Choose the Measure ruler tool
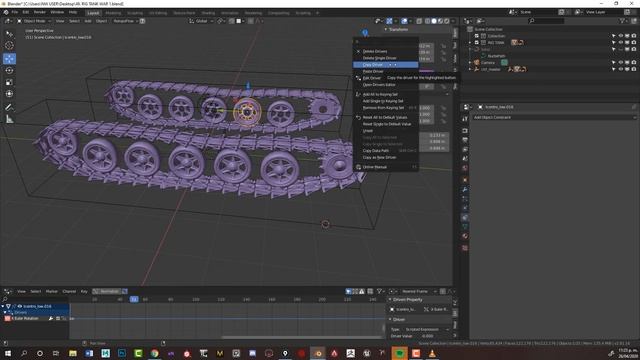640x360 pixels. (x=9, y=119)
